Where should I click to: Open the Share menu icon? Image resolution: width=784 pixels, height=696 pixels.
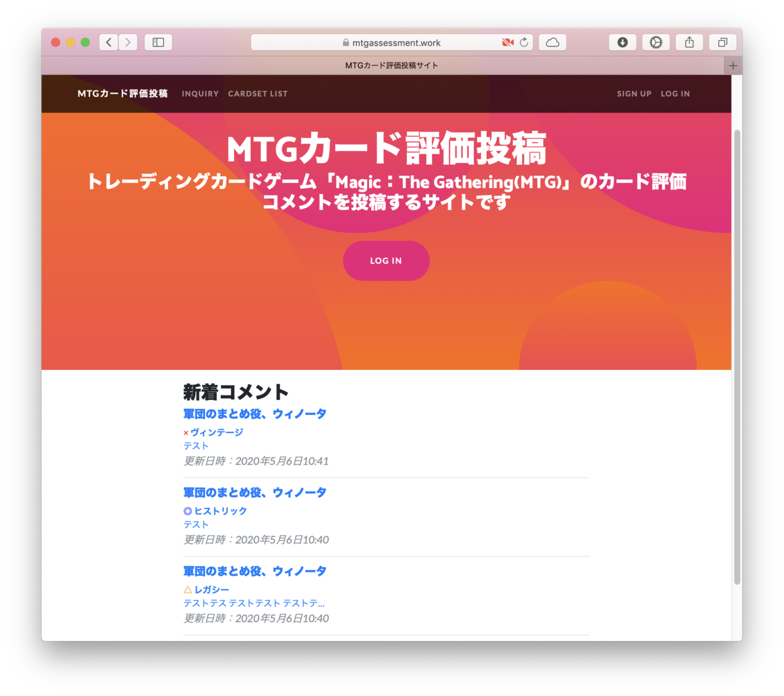(689, 42)
